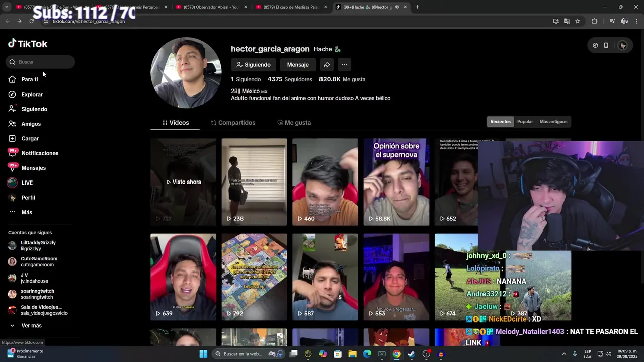Image resolution: width=644 pixels, height=362 pixels.
Task: Open the TikTok home logo
Action: [x=28, y=44]
